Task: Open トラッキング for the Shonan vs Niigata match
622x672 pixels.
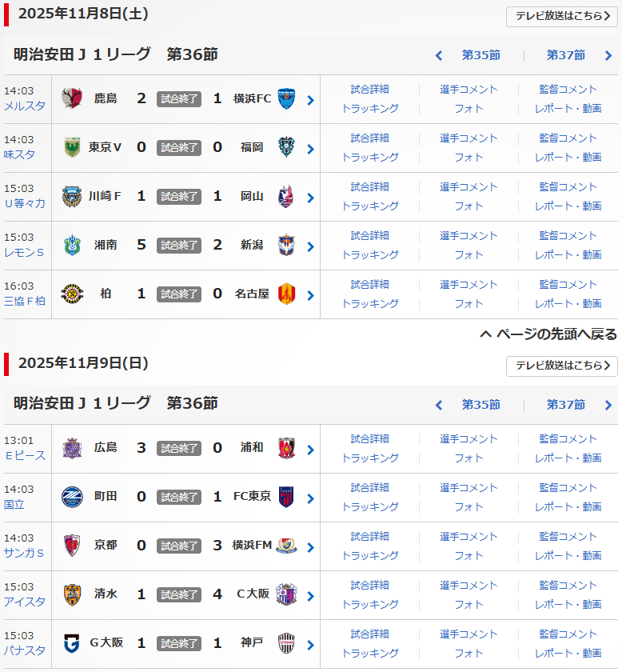Action: [370, 254]
